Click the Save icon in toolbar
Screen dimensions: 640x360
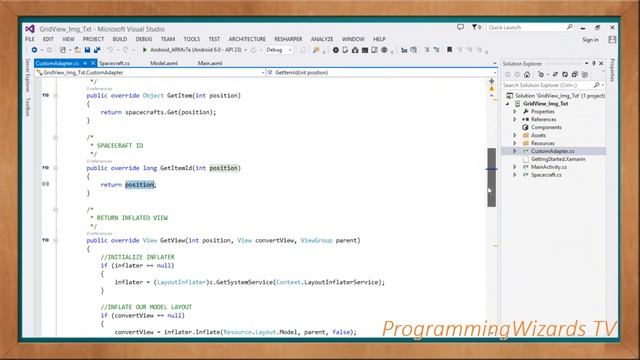87,50
